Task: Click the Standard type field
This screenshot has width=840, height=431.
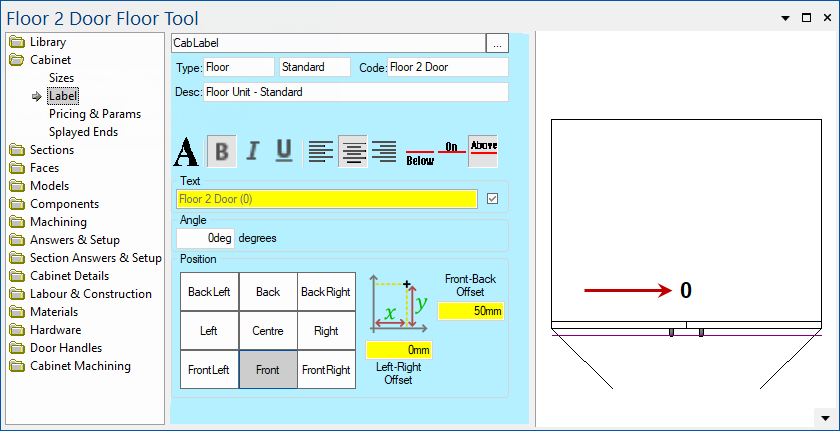Action: [315, 67]
